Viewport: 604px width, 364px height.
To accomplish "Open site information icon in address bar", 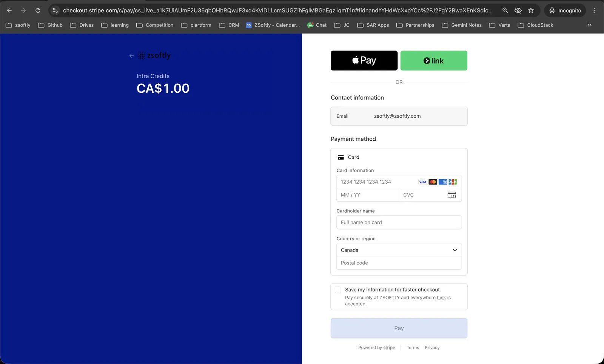I will (x=55, y=11).
